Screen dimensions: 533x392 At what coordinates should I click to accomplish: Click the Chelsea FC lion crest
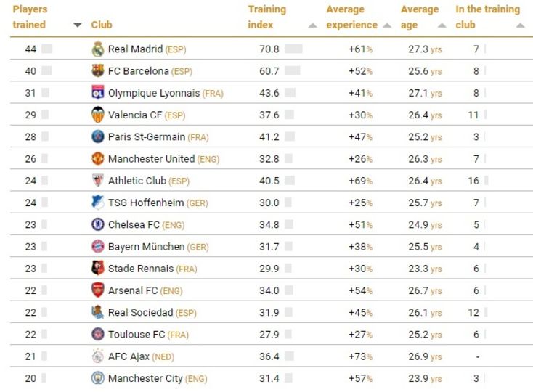pyautogui.click(x=98, y=224)
